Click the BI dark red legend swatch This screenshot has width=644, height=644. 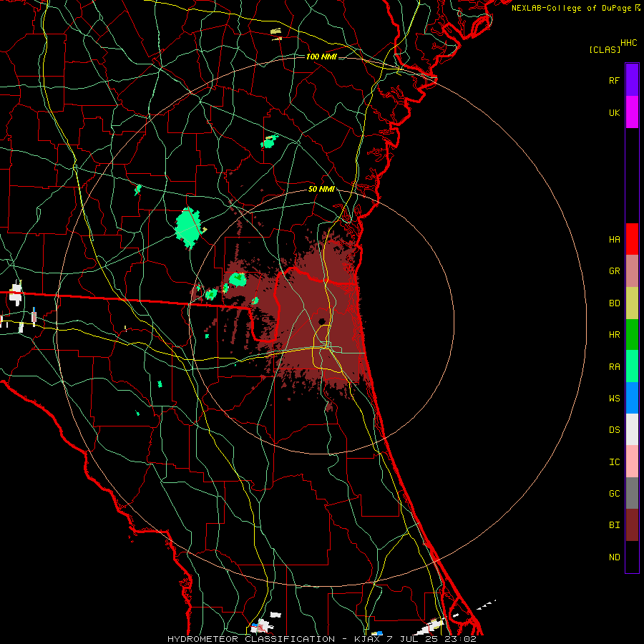(632, 525)
